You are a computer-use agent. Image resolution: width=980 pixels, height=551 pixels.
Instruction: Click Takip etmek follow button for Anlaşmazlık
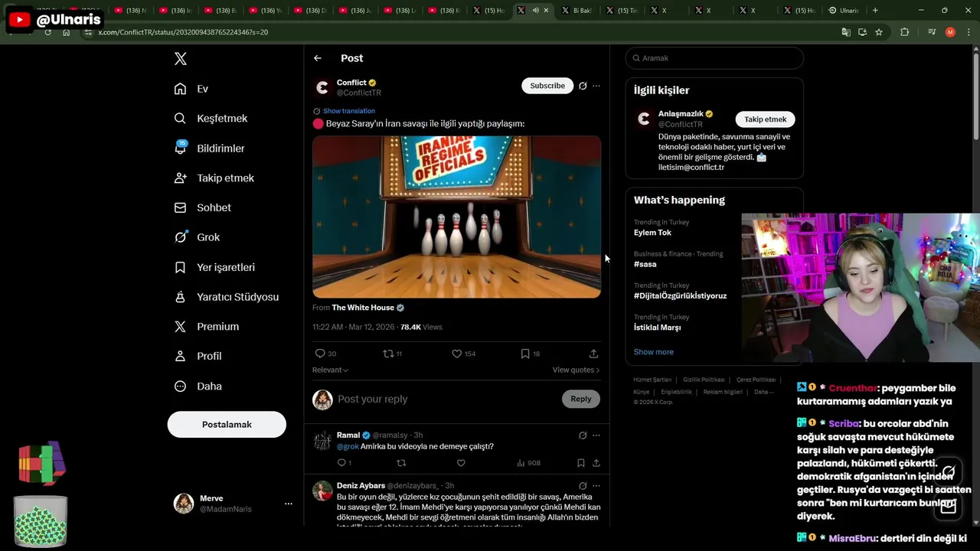coord(766,119)
